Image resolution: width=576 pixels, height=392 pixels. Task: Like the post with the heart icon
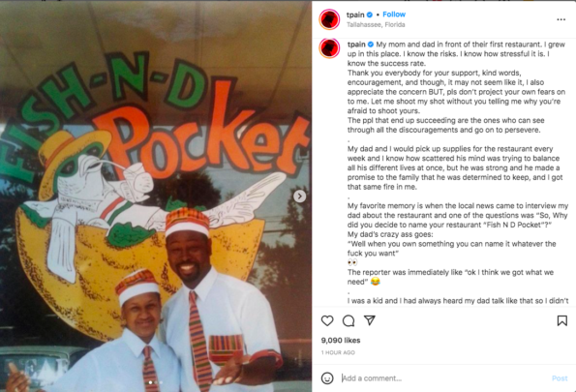pyautogui.click(x=327, y=320)
